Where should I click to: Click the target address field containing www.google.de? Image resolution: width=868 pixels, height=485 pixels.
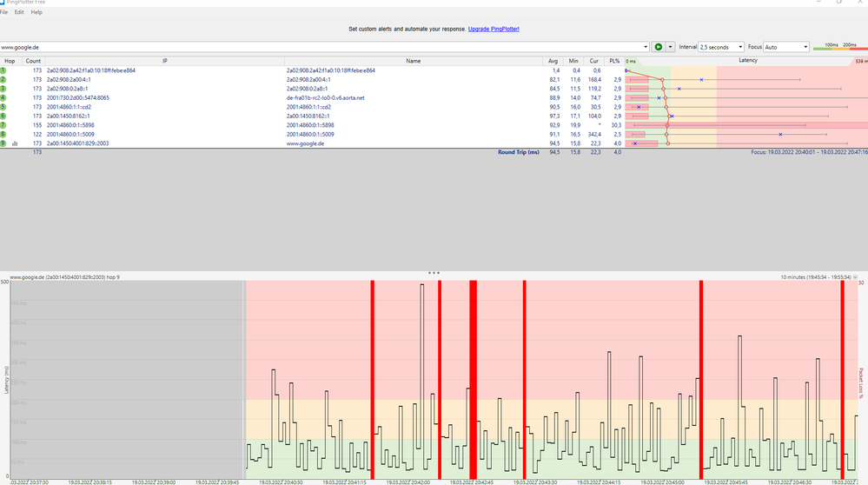pyautogui.click(x=321, y=47)
